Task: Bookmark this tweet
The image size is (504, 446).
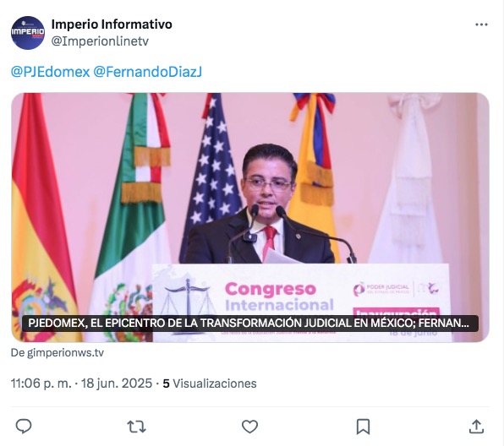Action: (x=363, y=427)
